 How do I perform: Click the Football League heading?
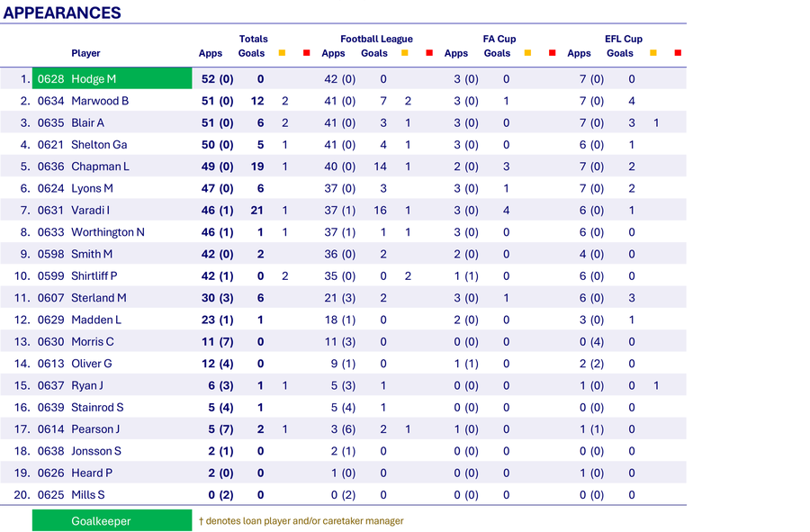point(376,39)
